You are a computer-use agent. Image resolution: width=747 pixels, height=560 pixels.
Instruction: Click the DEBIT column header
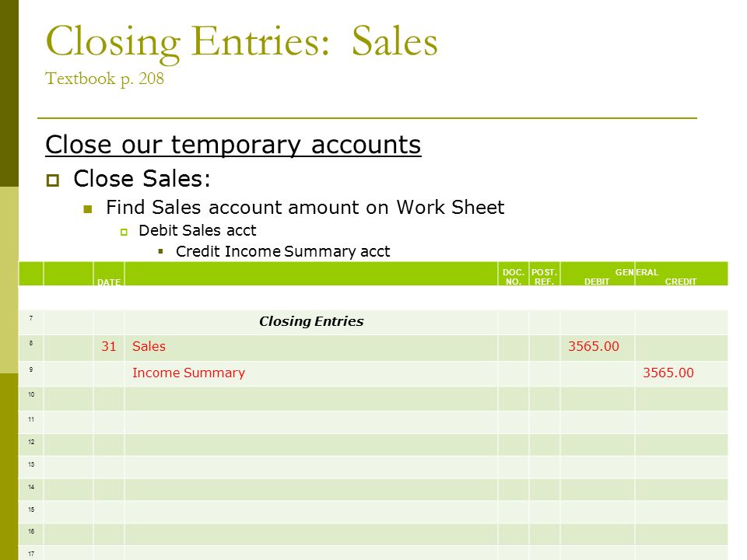(x=597, y=282)
